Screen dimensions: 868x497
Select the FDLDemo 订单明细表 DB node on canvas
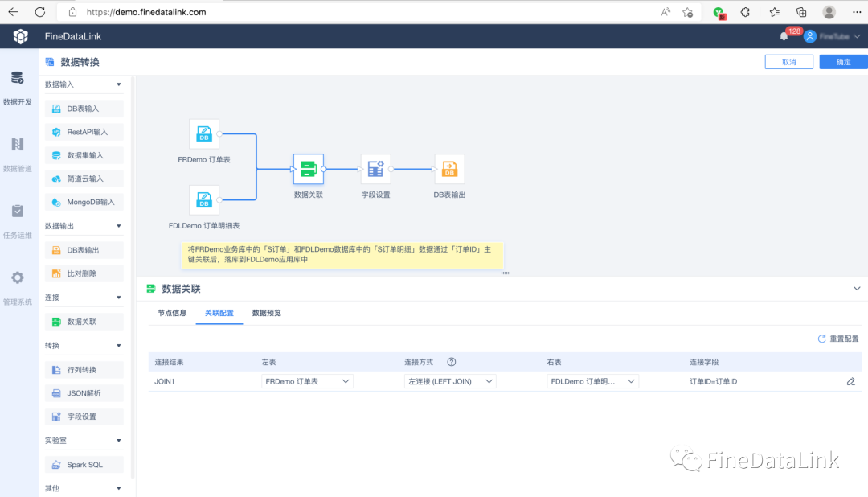point(203,200)
